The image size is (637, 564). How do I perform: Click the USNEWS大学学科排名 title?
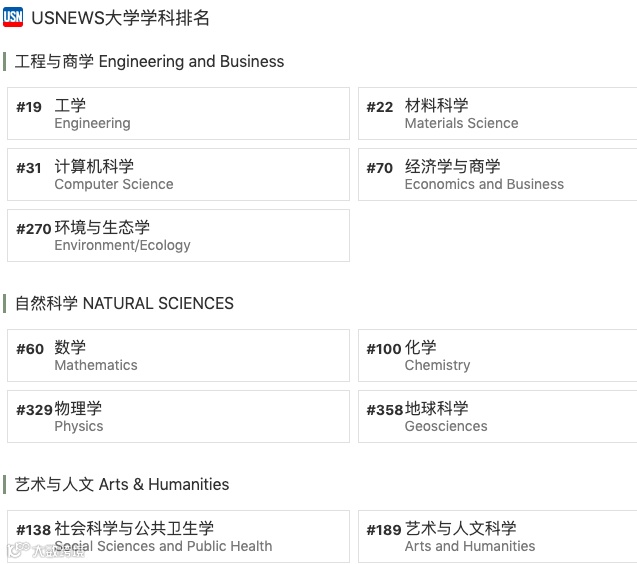pos(120,18)
